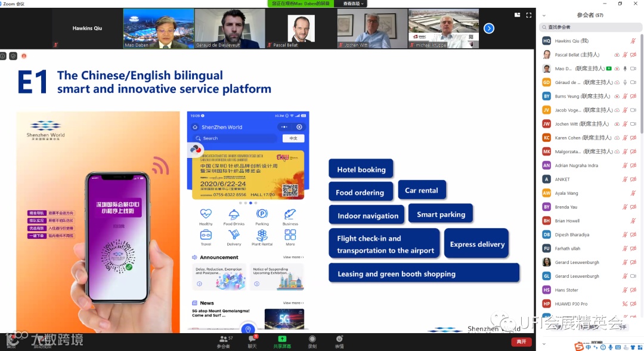The width and height of the screenshot is (644, 351).
Task: Select the Indoor navigation label on slide
Action: [x=367, y=216]
